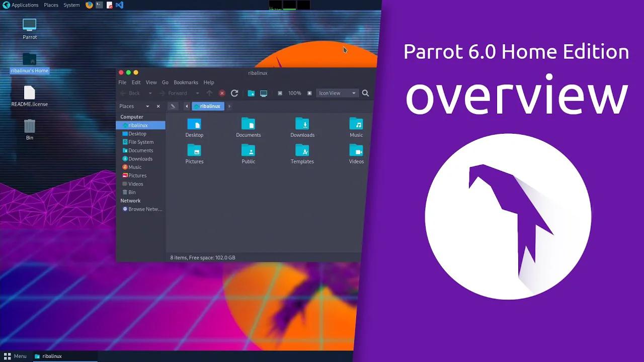The image size is (644, 362).
Task: Open Computer location via toolbar icon
Action: click(264, 93)
